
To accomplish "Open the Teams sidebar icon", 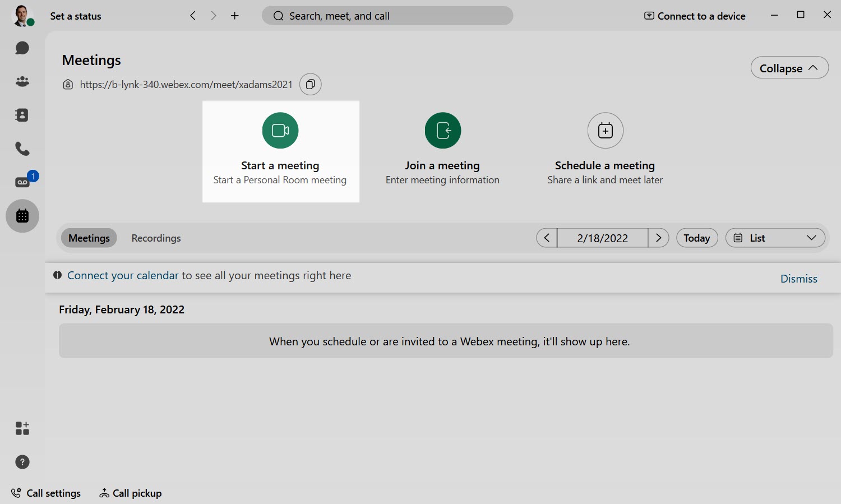I will (22, 81).
